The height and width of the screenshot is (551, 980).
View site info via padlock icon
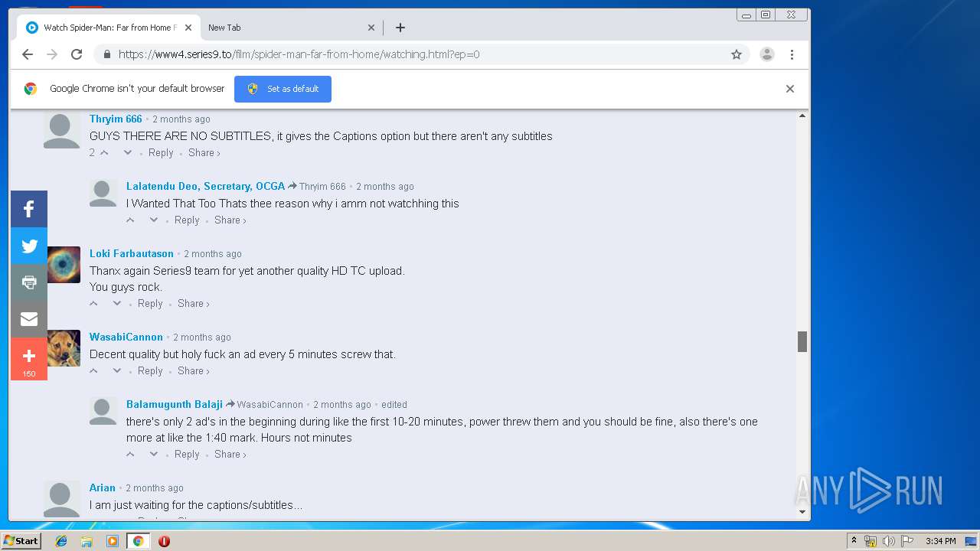[106, 54]
